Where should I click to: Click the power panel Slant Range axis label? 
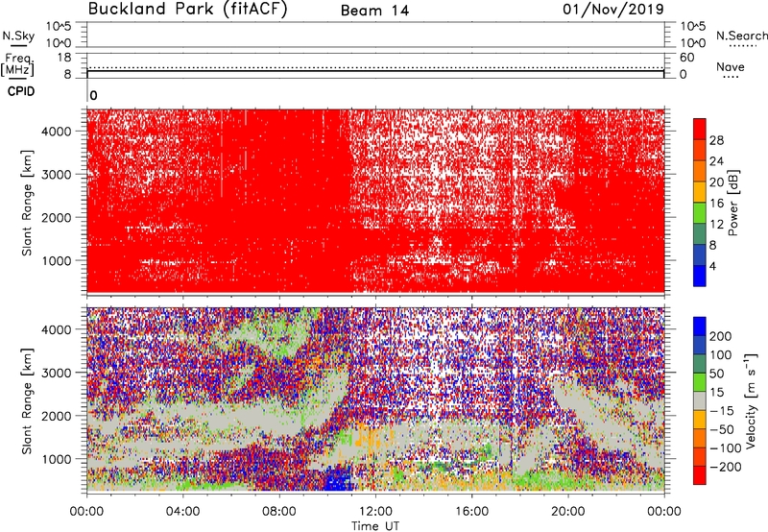(x=27, y=204)
